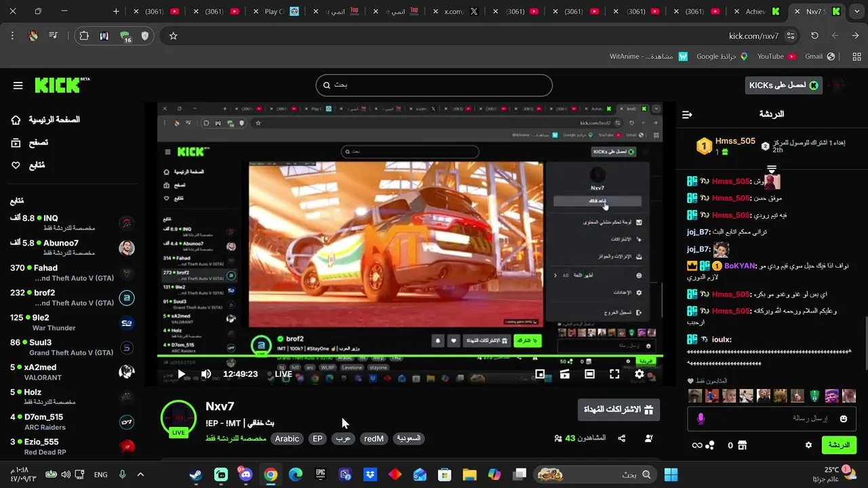This screenshot has width=868, height=488.
Task: Open the browser extensions puzzle icon
Action: [x=84, y=36]
